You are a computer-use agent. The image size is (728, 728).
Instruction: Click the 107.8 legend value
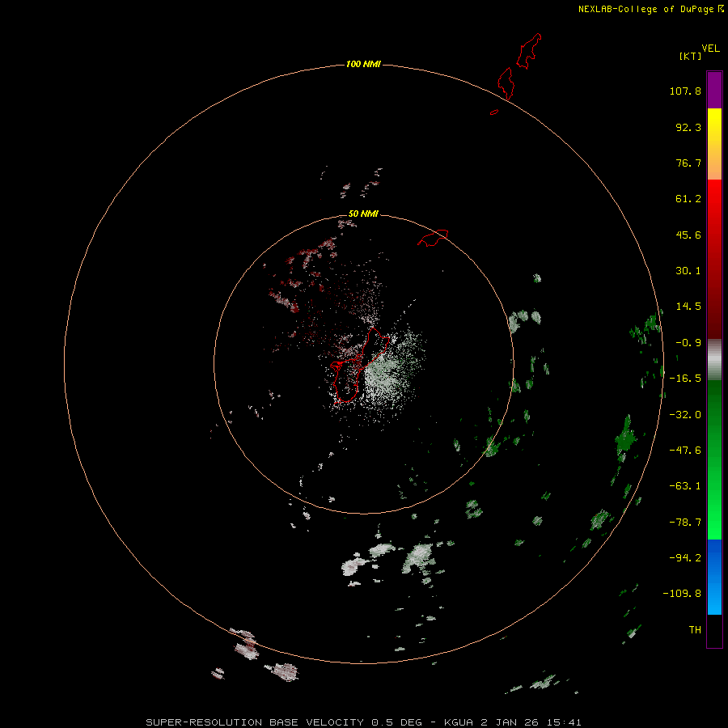(685, 91)
